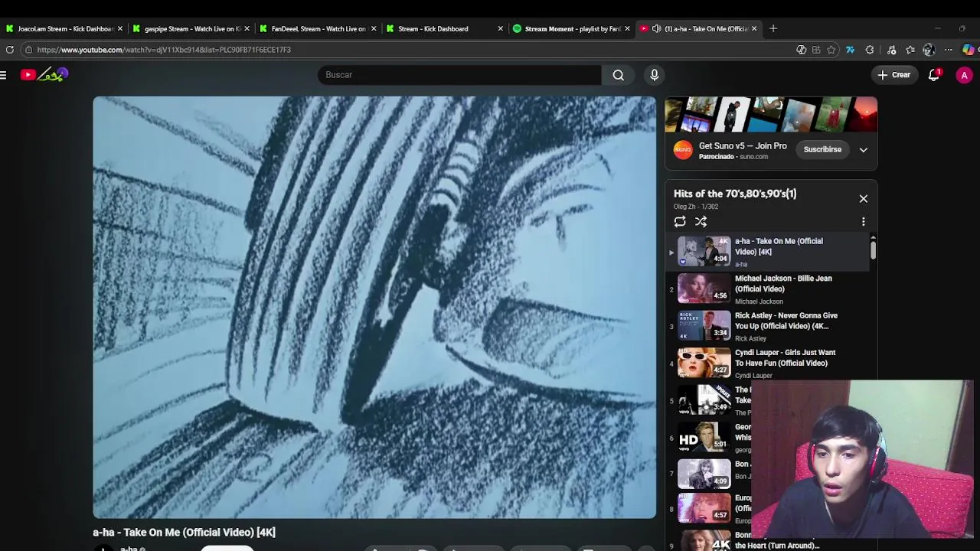Open the a-ha channel name below video
The image size is (980, 551).
(129, 549)
